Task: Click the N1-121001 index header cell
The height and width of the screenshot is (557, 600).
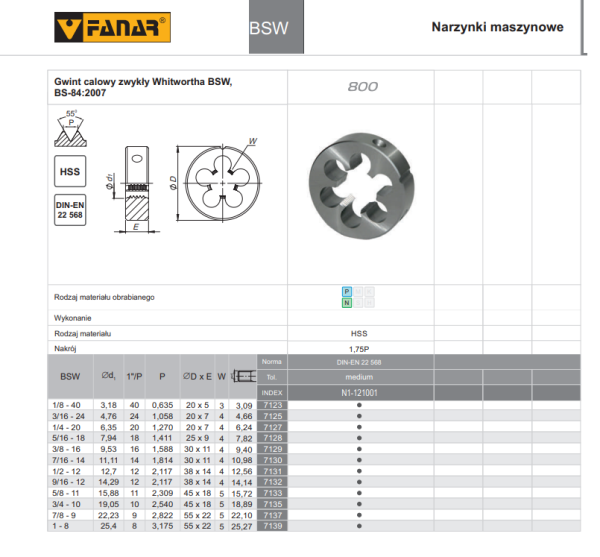Action: [359, 393]
